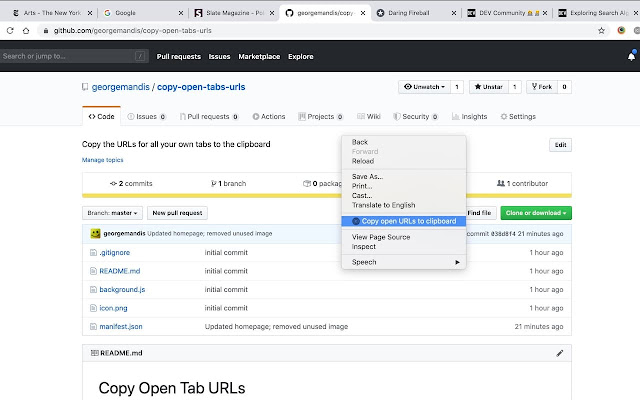The width and height of the screenshot is (640, 400).
Task: Bookmark page with star icon in address bar
Action: [601, 31]
